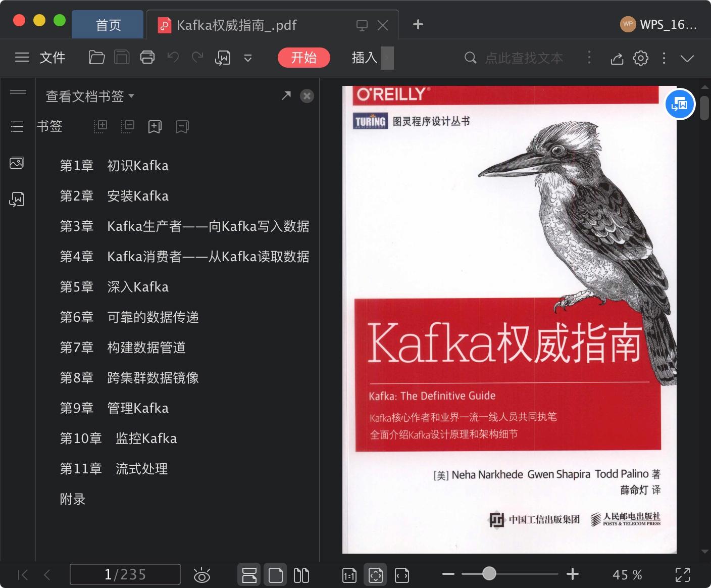Open the 查看文档书签 dropdown
Image resolution: width=711 pixels, height=588 pixels.
click(90, 96)
